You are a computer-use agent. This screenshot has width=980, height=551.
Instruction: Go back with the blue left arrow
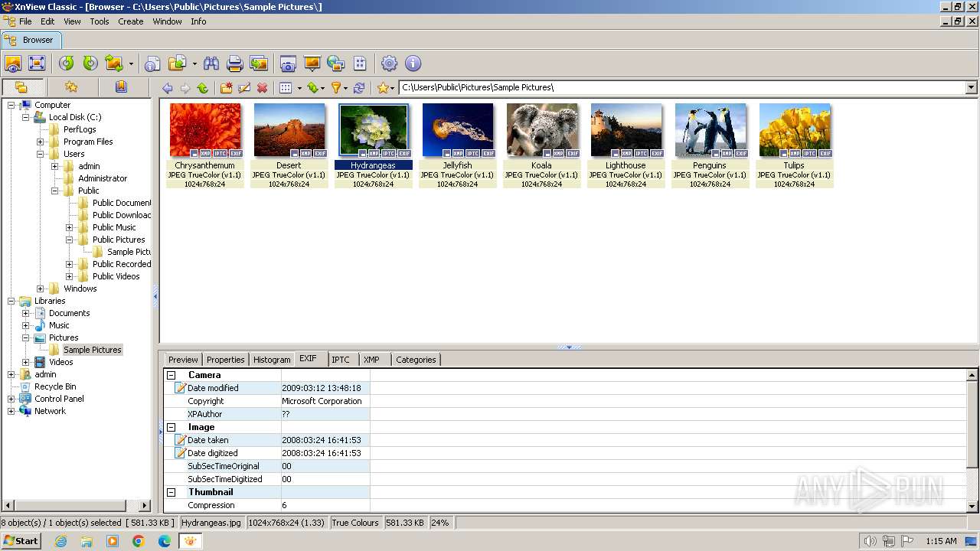[x=167, y=88]
